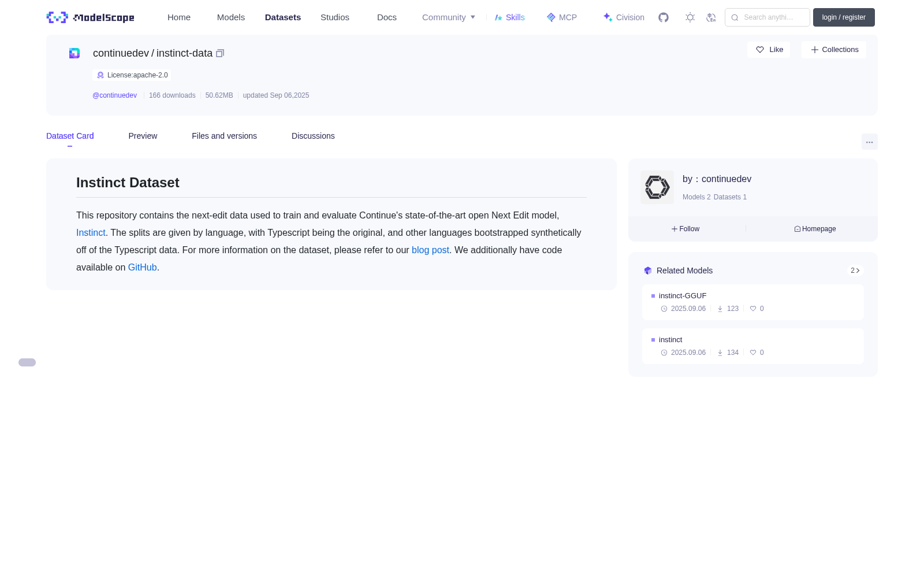Click the License:apache-2.0 tag

[132, 75]
